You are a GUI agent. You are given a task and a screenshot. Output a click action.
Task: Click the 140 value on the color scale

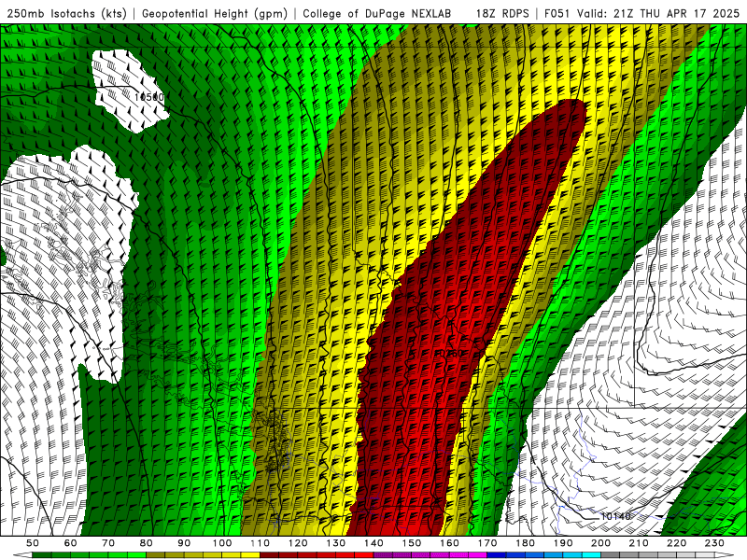click(373, 543)
